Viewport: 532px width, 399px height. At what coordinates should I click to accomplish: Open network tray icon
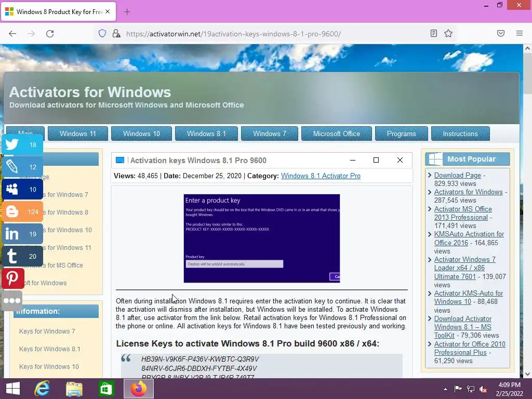[x=471, y=389]
